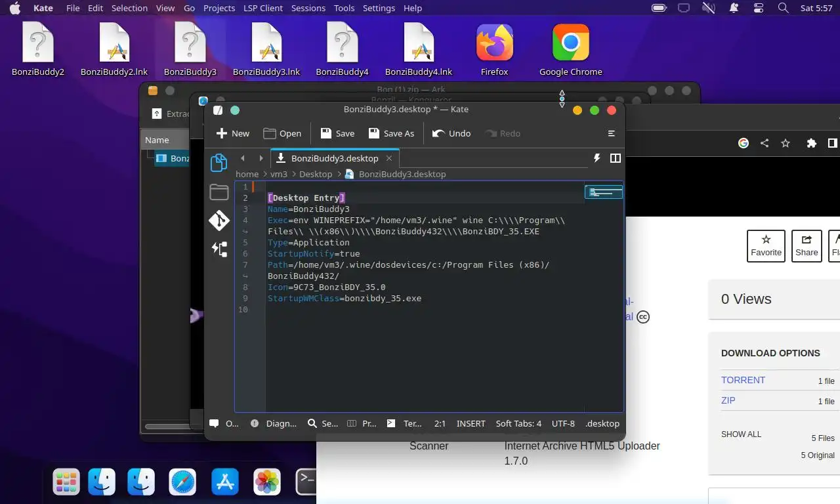This screenshot has height=504, width=840.
Task: Click the Type=Application line
Action: [x=308, y=242]
